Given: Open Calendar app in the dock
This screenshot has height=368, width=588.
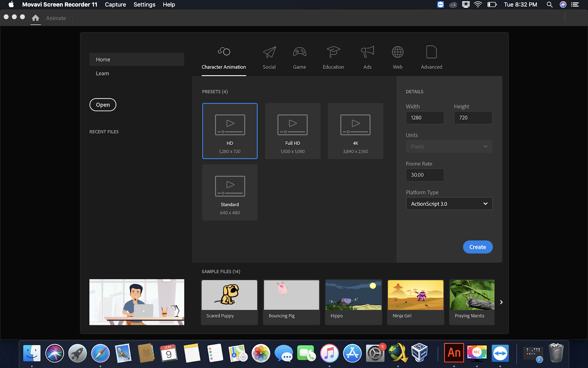Looking at the screenshot, I should click(x=169, y=353).
